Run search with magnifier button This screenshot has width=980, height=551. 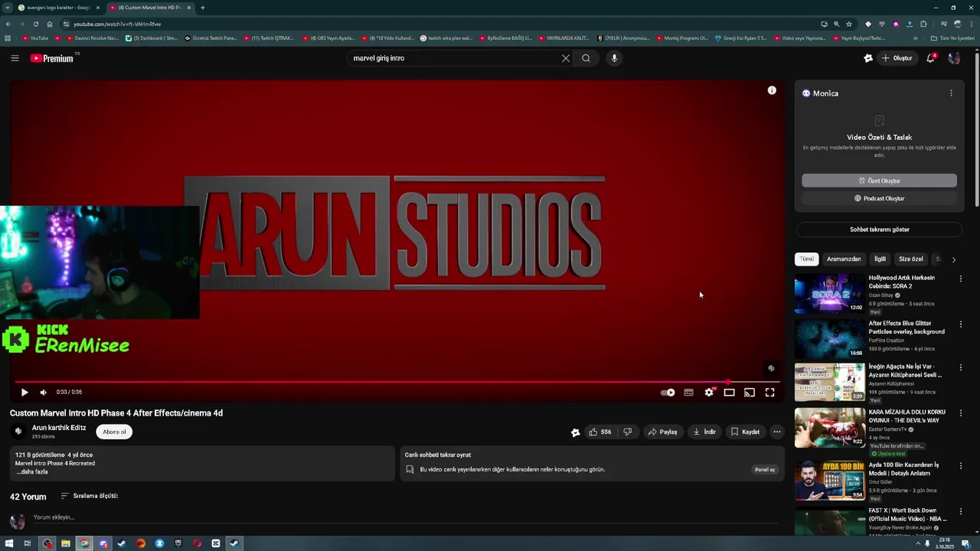pos(586,58)
